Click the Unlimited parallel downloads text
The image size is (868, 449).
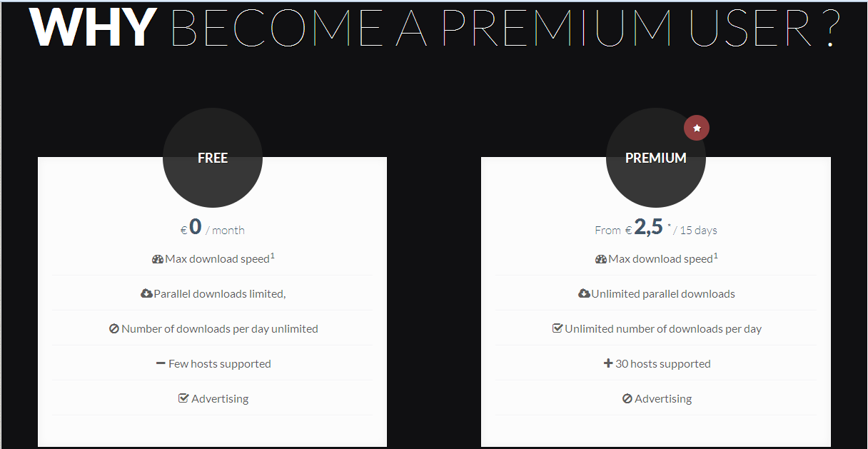(663, 294)
